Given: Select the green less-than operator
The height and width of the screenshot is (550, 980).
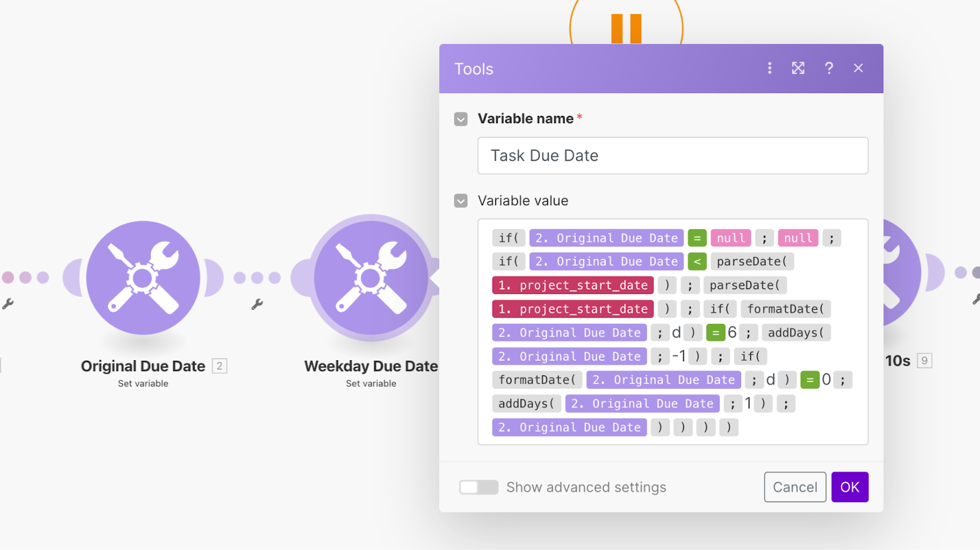Looking at the screenshot, I should [697, 262].
